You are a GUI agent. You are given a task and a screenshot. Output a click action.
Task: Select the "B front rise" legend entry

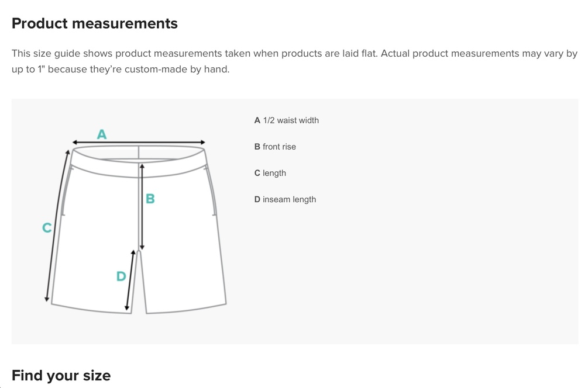(x=275, y=147)
